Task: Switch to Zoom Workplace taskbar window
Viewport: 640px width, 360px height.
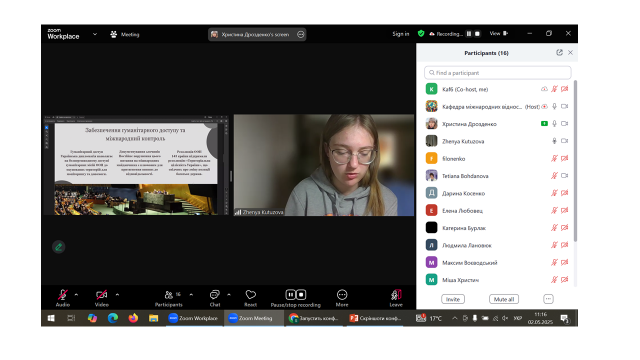Action: (x=193, y=318)
